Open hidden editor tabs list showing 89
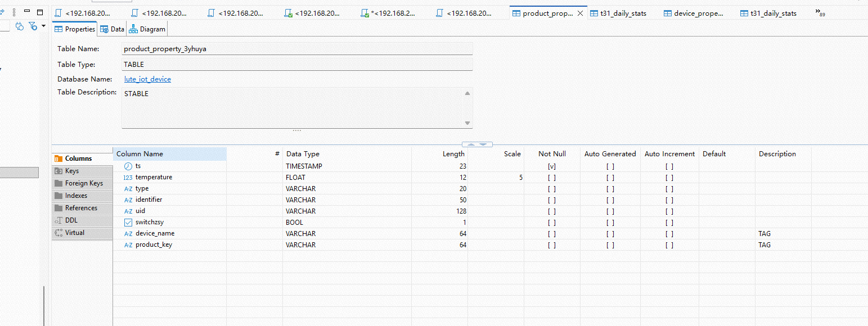Image resolution: width=868 pixels, height=326 pixels. [820, 13]
